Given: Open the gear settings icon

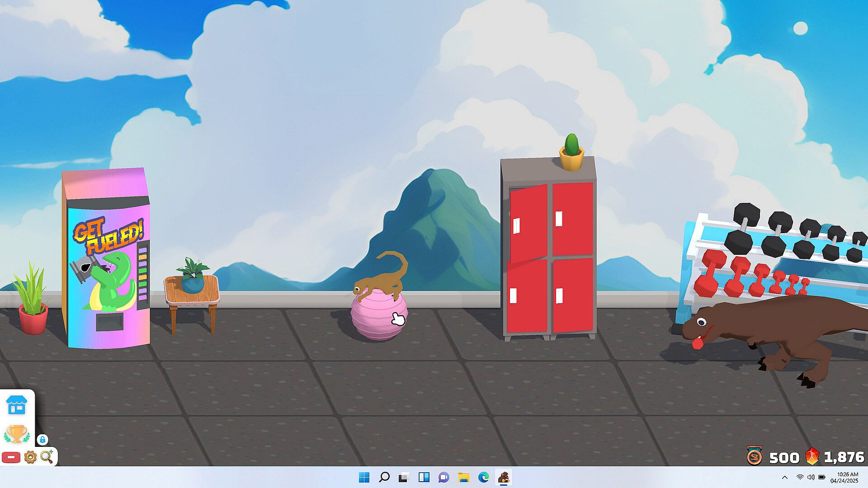Looking at the screenshot, I should tap(30, 457).
